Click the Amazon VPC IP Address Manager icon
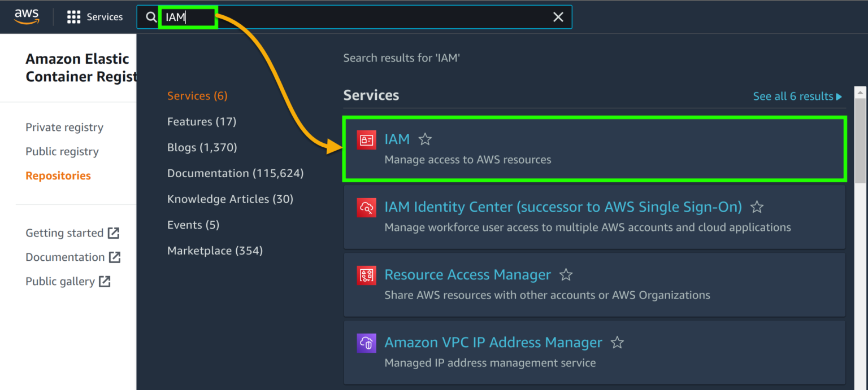This screenshot has height=390, width=868. tap(366, 343)
